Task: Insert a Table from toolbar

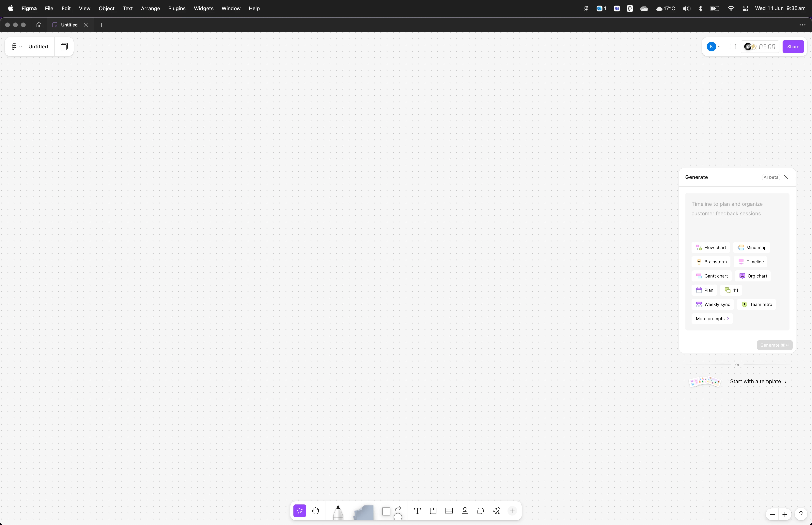Action: tap(449, 511)
